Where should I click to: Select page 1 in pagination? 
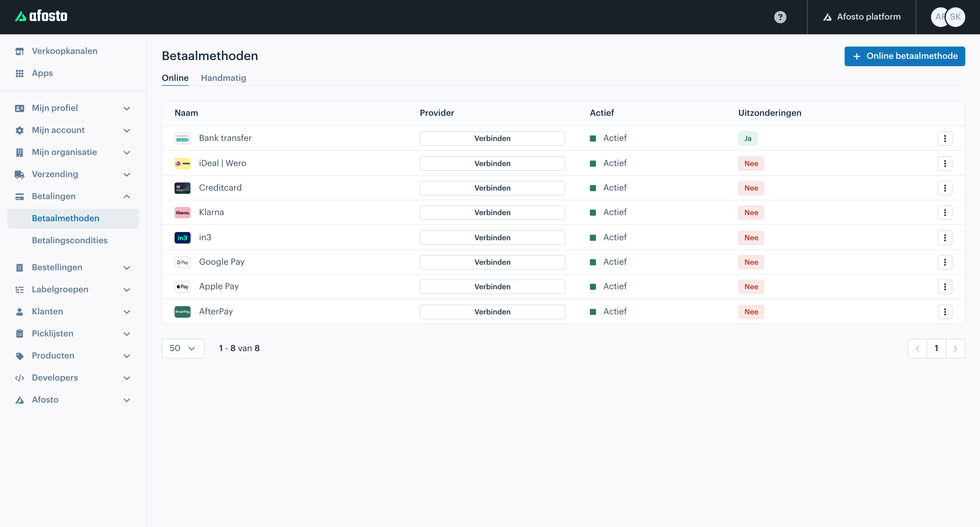[x=936, y=349]
